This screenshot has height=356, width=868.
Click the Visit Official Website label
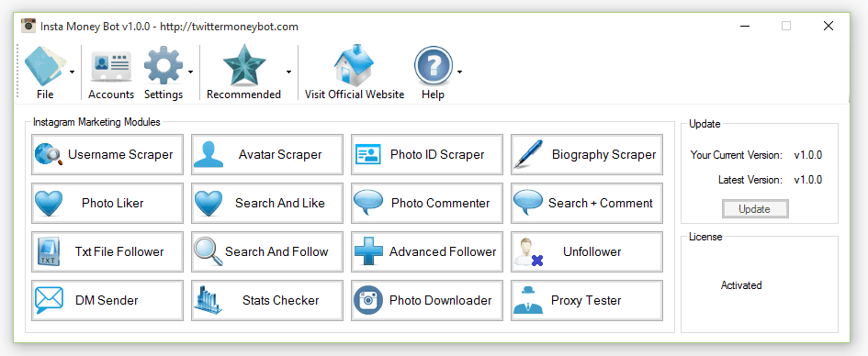point(355,95)
